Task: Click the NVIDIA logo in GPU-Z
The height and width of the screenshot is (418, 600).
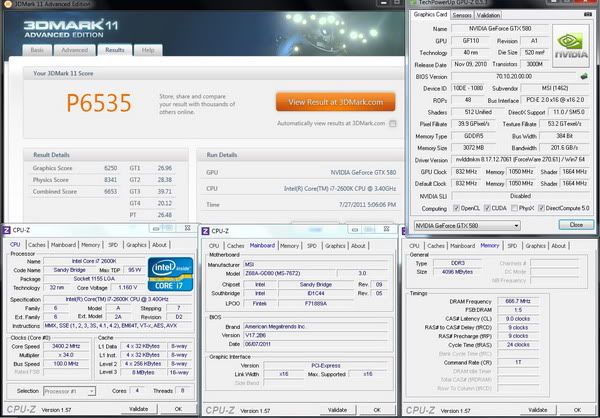Action: [x=571, y=46]
